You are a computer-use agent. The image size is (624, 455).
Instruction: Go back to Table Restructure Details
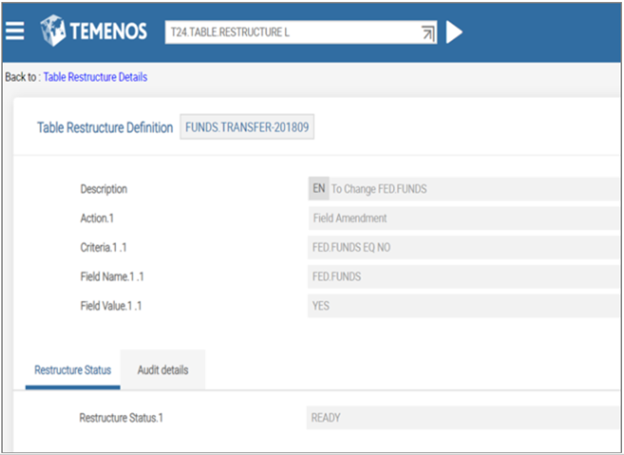(x=95, y=77)
